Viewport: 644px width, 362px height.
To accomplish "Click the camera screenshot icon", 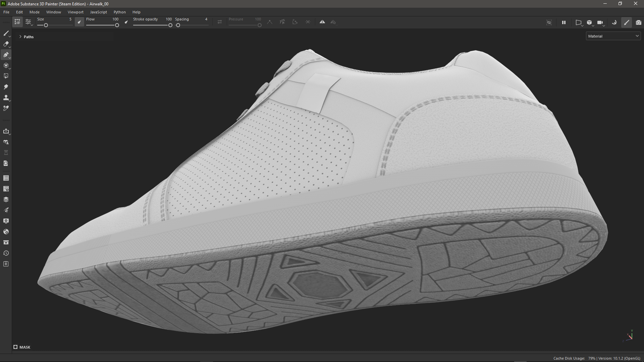I will [638, 22].
